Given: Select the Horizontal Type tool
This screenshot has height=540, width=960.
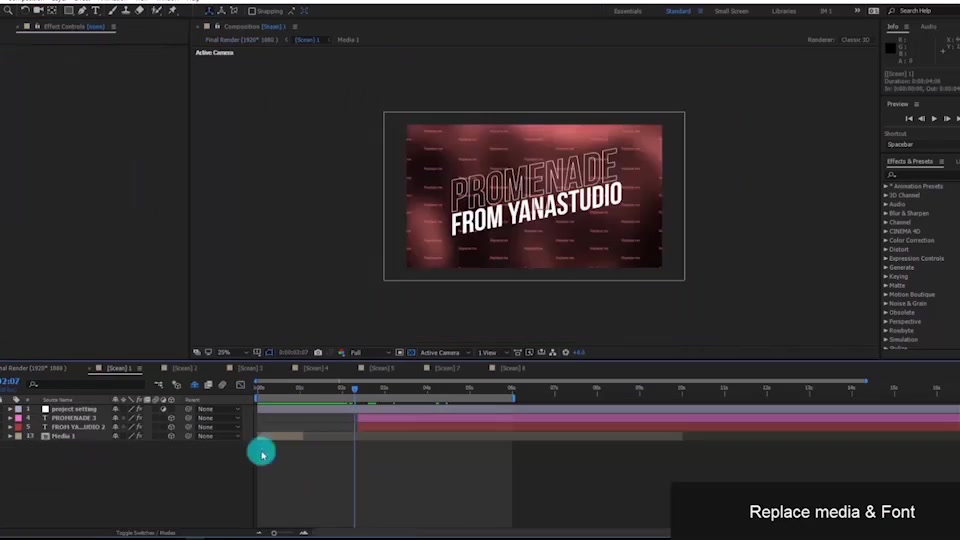Looking at the screenshot, I should pyautogui.click(x=96, y=10).
